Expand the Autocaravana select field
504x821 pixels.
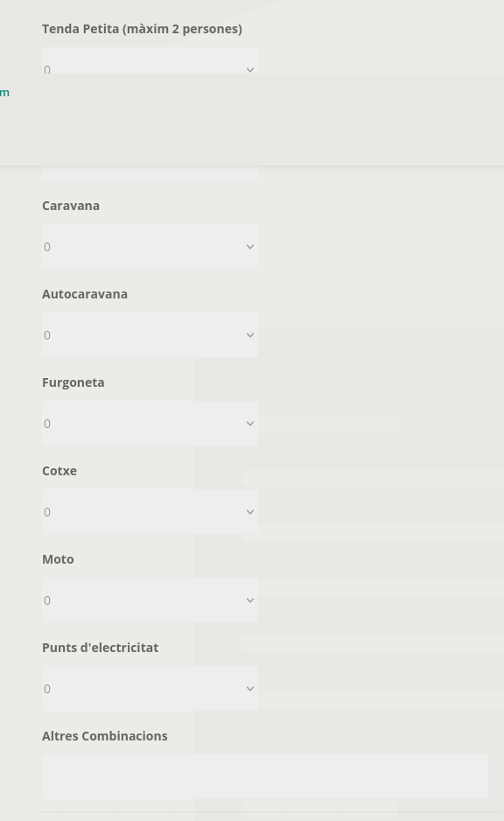[150, 335]
